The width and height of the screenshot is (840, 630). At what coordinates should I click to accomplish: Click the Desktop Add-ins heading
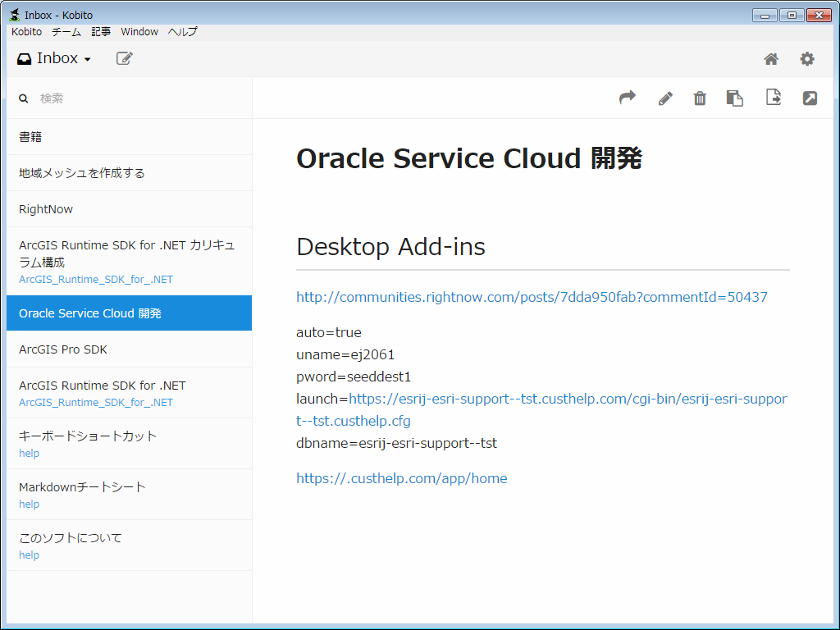(x=390, y=247)
